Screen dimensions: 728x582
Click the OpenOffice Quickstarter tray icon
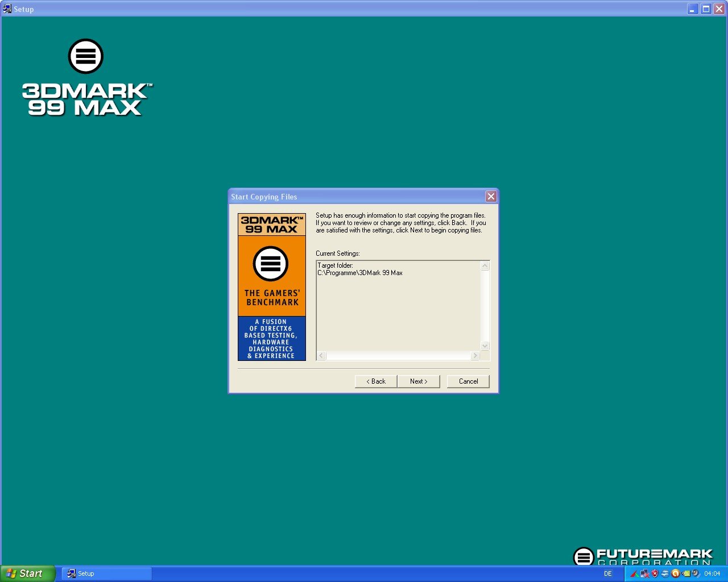coord(665,574)
